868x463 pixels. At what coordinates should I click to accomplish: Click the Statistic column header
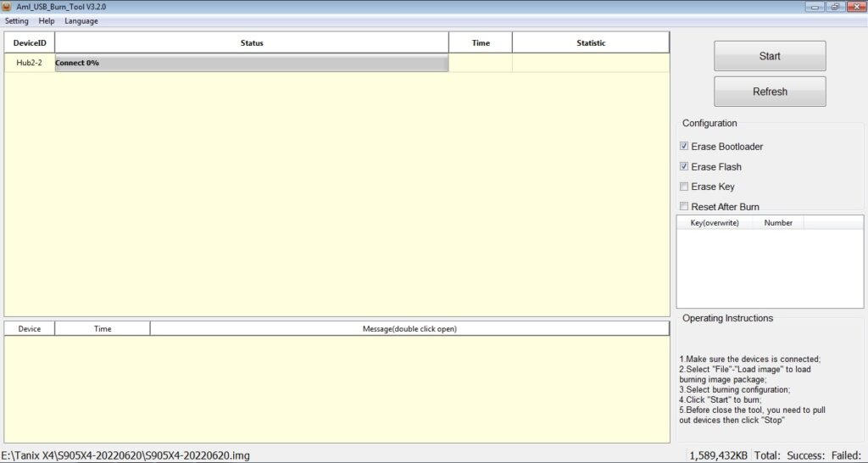(x=591, y=42)
